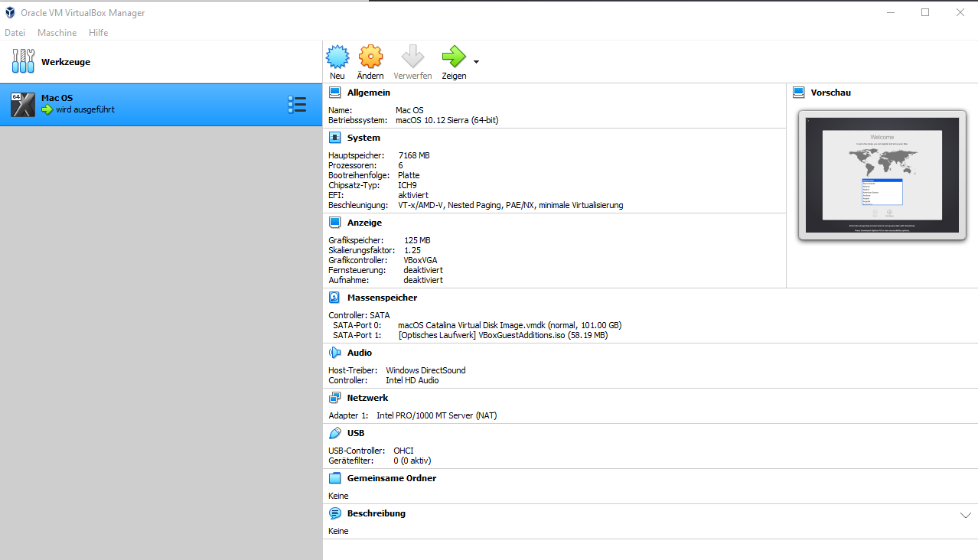Click the VBoxGuestAdditions.iso optical drive entry
This screenshot has height=560, width=978.
coord(503,335)
